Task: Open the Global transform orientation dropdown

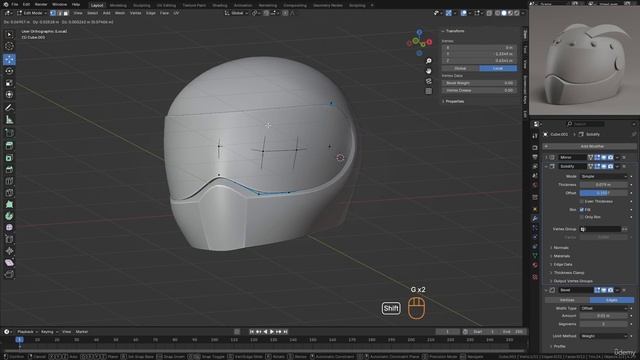Action: (x=236, y=13)
